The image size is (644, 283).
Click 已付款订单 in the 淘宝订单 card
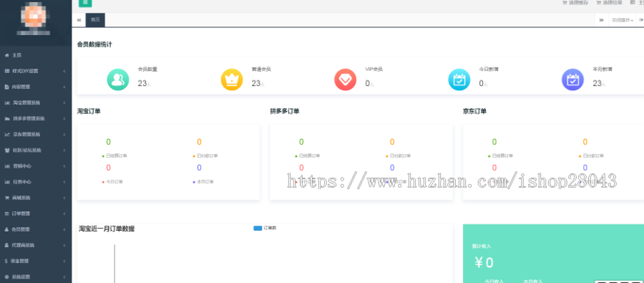tap(208, 156)
